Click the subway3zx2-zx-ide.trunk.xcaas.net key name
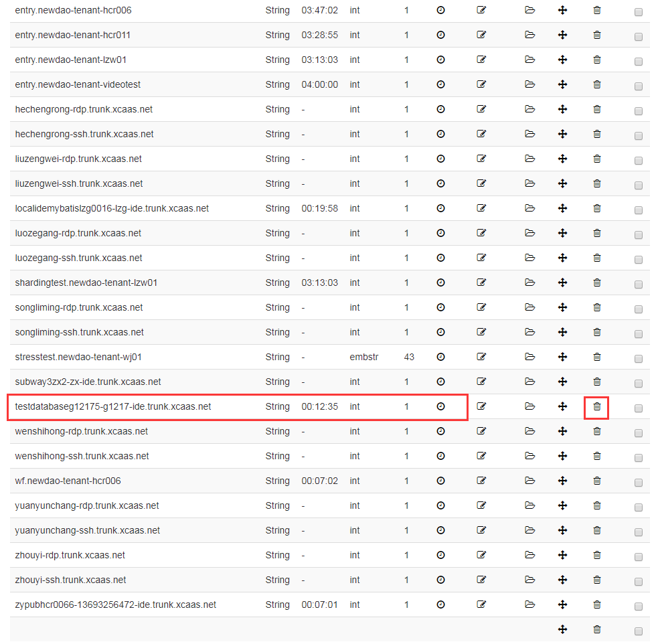This screenshot has width=660, height=644. (88, 382)
